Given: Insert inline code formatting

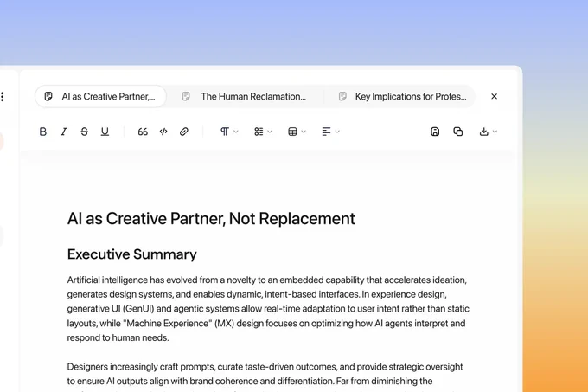Looking at the screenshot, I should (163, 132).
